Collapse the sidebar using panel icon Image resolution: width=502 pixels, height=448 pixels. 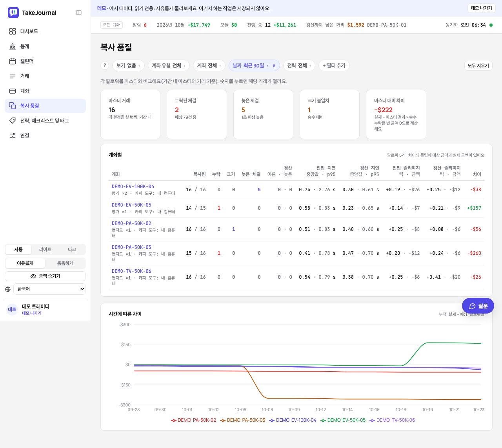point(79,13)
